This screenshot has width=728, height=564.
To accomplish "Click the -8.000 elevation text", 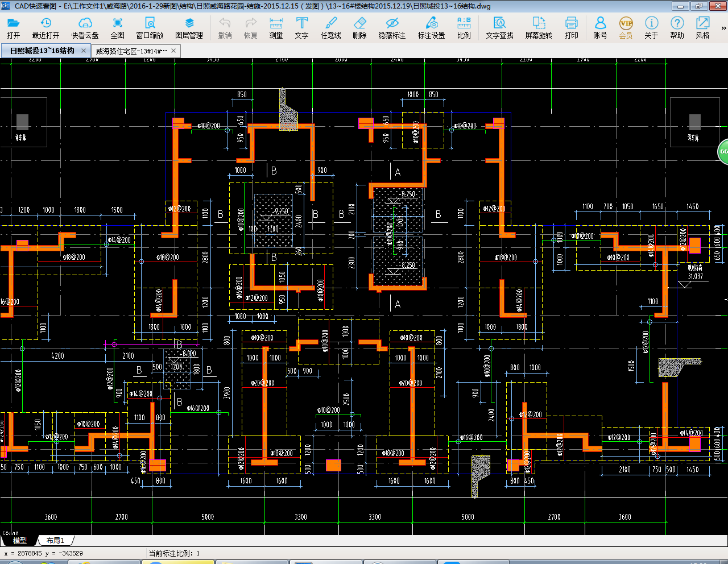I will [x=188, y=353].
